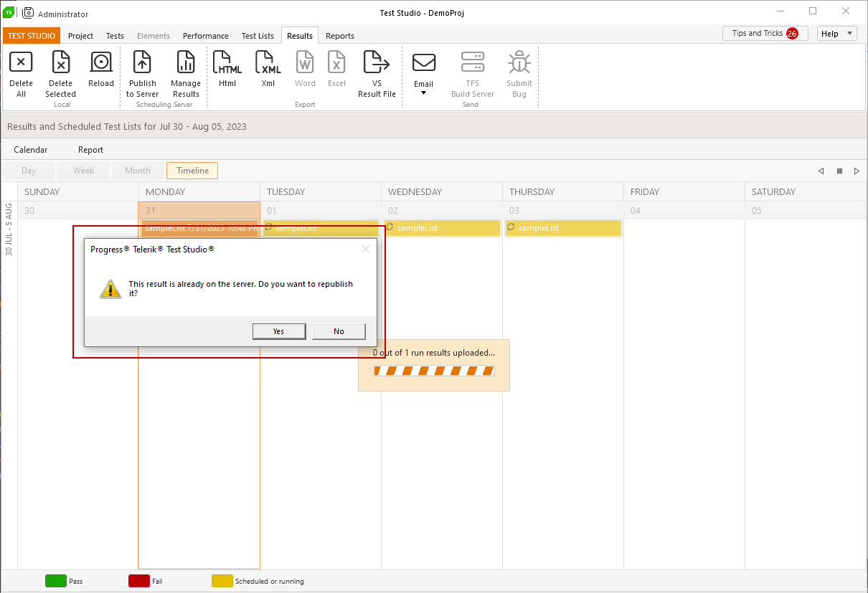868x593 pixels.
Task: Click the FRIDAY column header
Action: coord(684,192)
